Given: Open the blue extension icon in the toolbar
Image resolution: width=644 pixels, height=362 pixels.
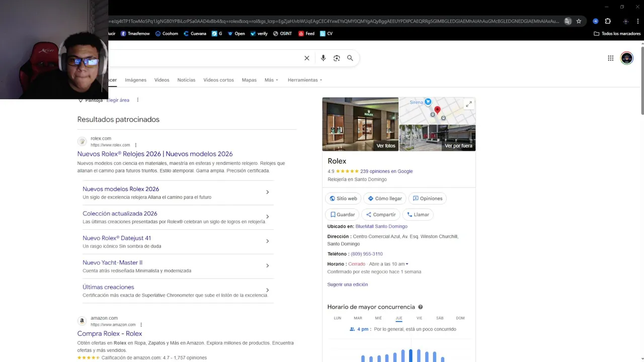Looking at the screenshot, I should coord(596,21).
